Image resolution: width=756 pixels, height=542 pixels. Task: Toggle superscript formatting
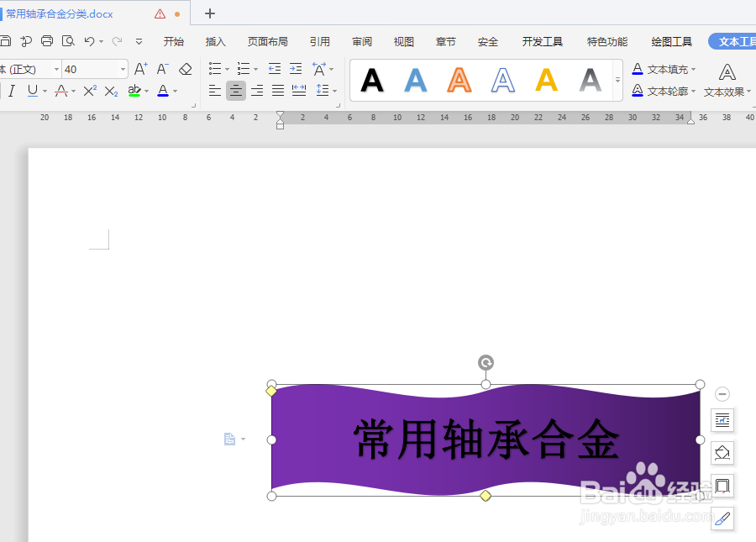coord(90,91)
